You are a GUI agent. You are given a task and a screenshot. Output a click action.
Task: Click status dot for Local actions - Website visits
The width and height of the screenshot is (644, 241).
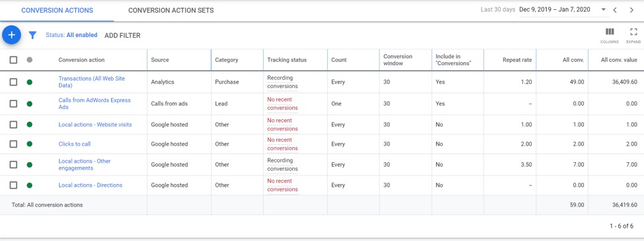tap(30, 124)
